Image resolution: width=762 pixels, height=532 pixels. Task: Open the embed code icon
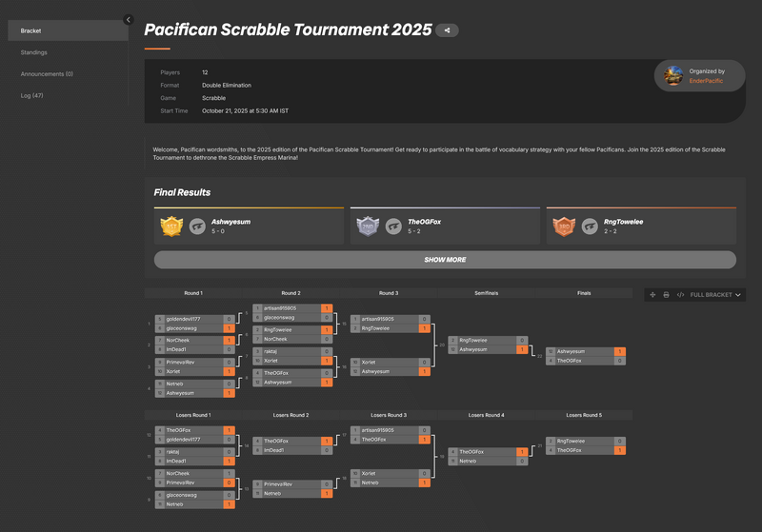[x=680, y=295]
